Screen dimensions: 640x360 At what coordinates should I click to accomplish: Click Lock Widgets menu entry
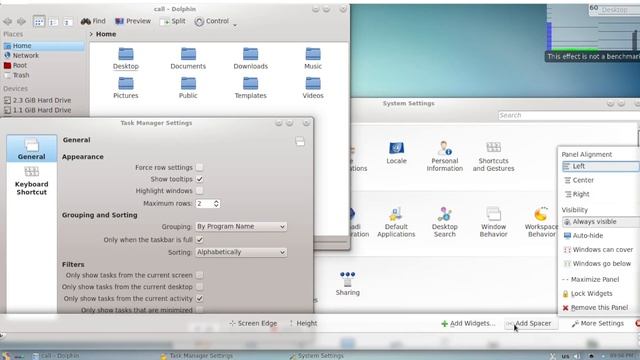(x=587, y=293)
